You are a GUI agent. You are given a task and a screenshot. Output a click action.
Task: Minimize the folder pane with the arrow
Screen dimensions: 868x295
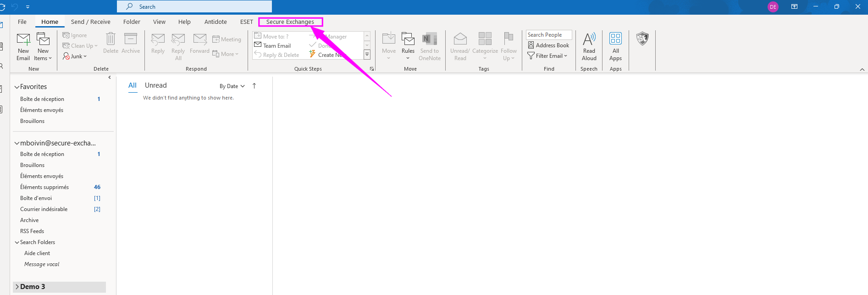coord(109,78)
